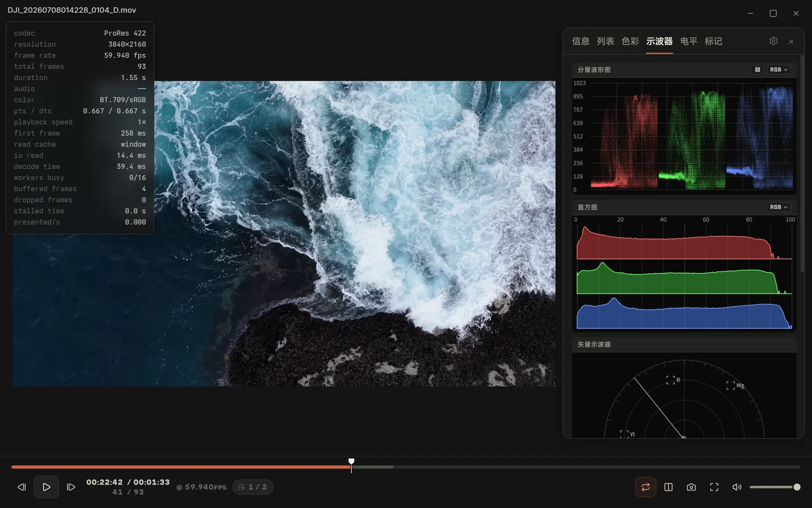Click file title DJI_20260708014228_0104_D.mov
Image resolution: width=812 pixels, height=508 pixels.
coord(72,10)
